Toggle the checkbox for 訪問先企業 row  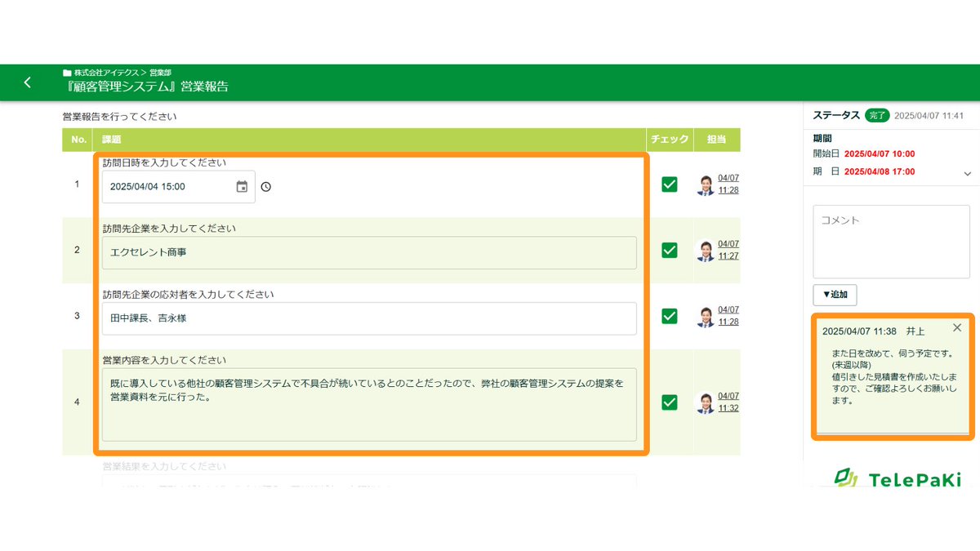point(670,250)
